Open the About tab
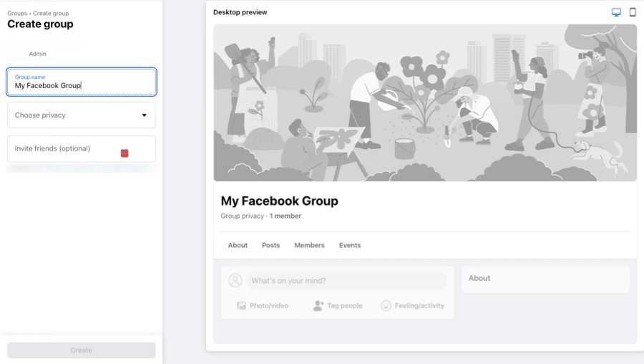The height and width of the screenshot is (364, 644). click(238, 245)
